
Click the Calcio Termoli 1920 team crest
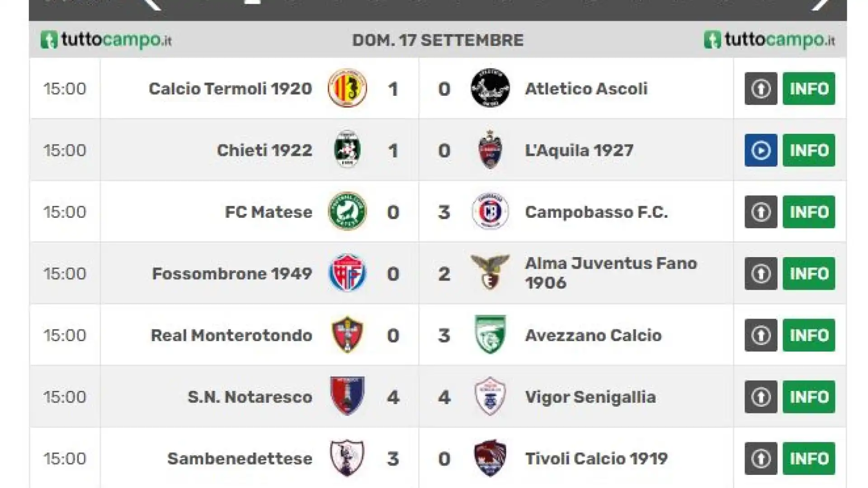tap(347, 88)
